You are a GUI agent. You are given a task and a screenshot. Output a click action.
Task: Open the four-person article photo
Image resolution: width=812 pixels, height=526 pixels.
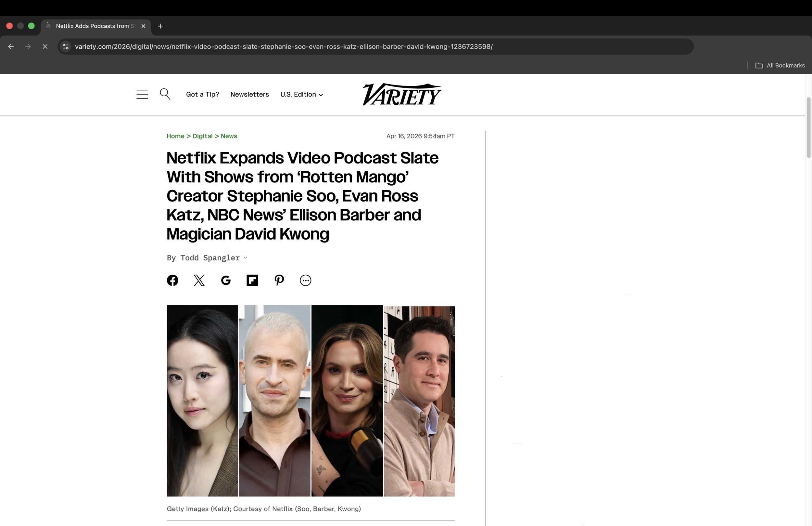click(x=311, y=401)
